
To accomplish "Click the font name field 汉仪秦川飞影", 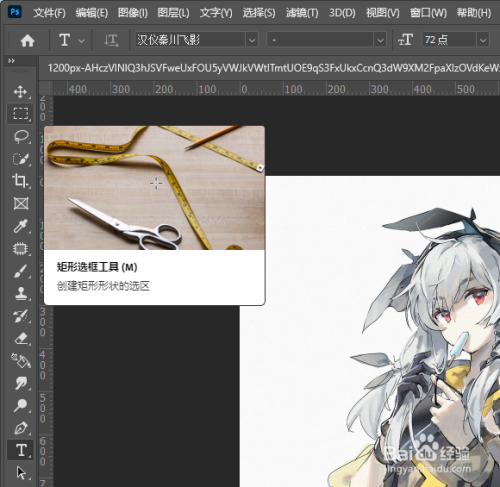I will [x=191, y=40].
